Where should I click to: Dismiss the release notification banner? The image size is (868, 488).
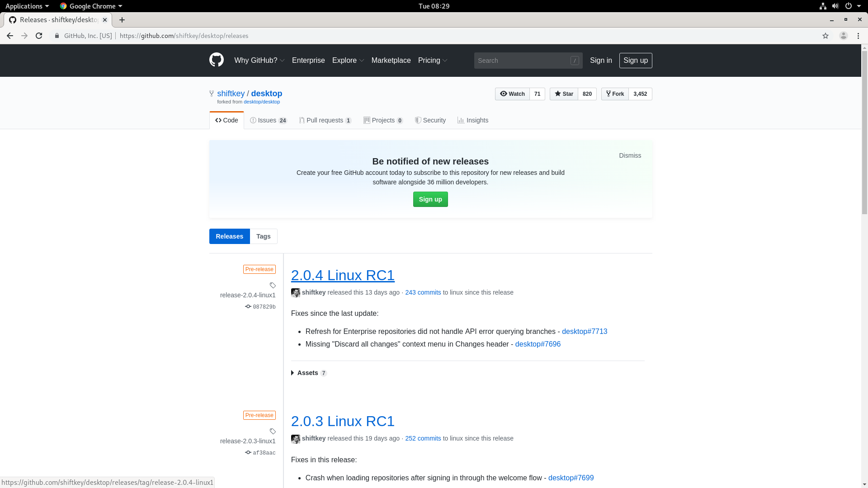pos(630,155)
